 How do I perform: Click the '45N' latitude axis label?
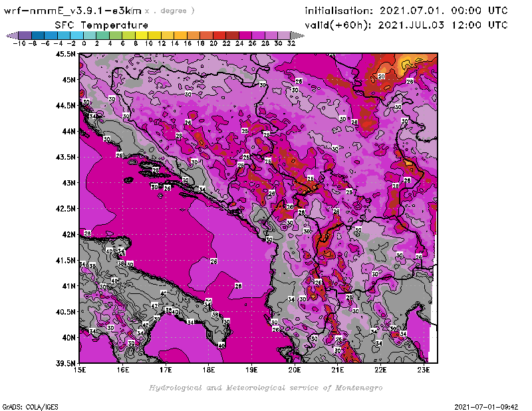pyautogui.click(x=69, y=79)
